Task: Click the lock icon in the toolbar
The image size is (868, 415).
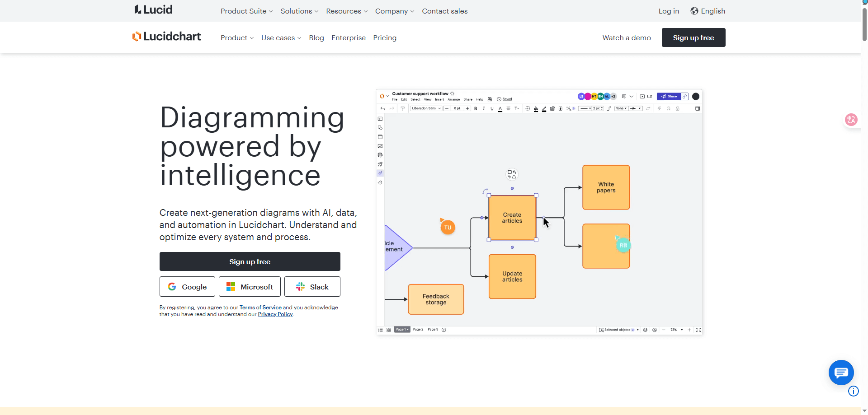Action: pyautogui.click(x=677, y=108)
